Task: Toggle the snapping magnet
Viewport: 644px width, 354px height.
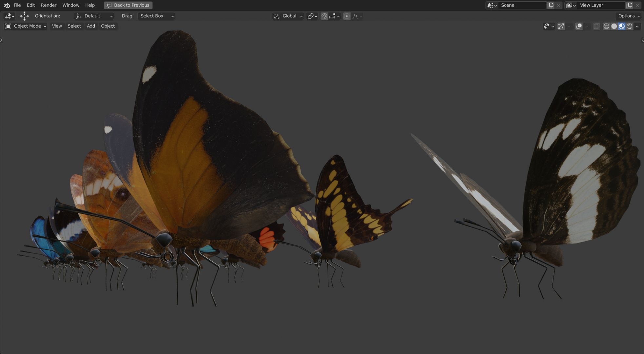Action: pos(324,16)
